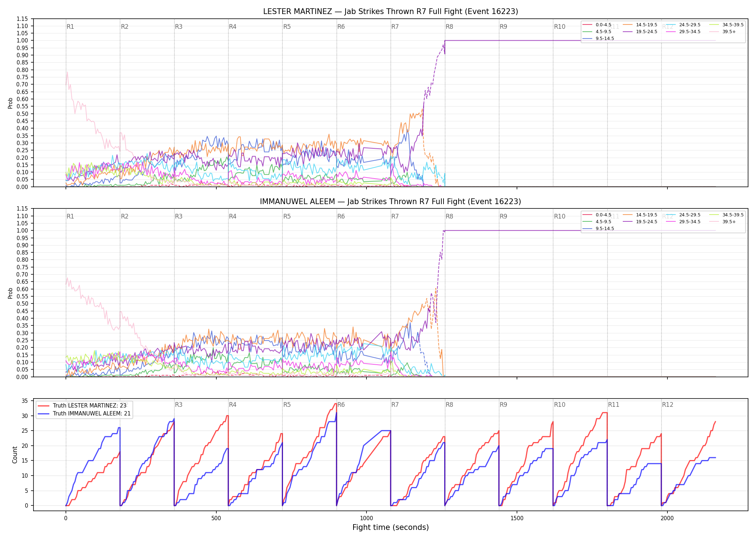Click 'Truth LESTER MARTINEZ: 23' legend entry
This screenshot has height=540, width=756.
point(90,406)
